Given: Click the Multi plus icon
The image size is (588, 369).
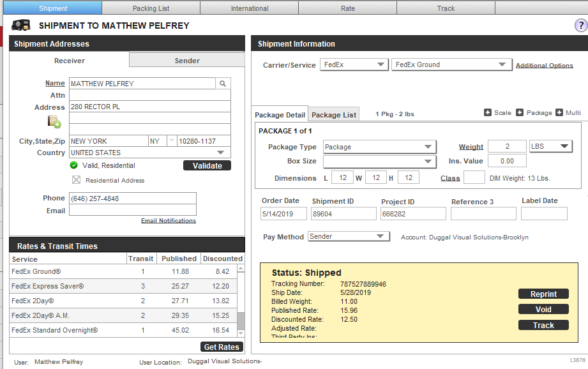Looking at the screenshot, I should click(x=559, y=112).
